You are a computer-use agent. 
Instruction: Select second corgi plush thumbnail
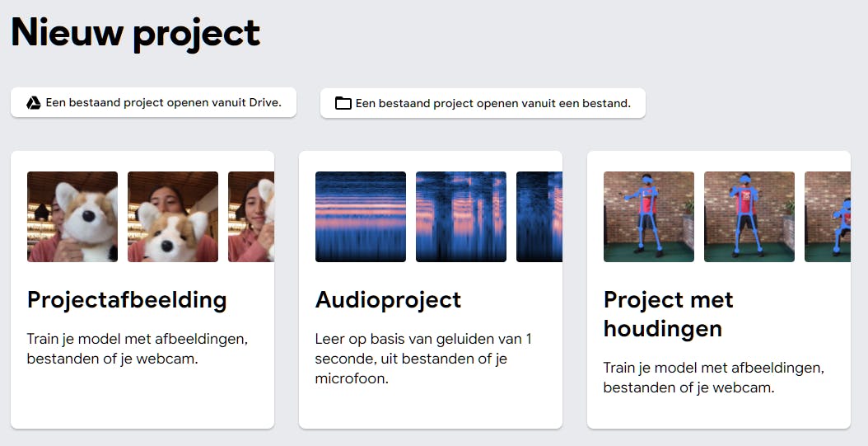[x=173, y=217]
